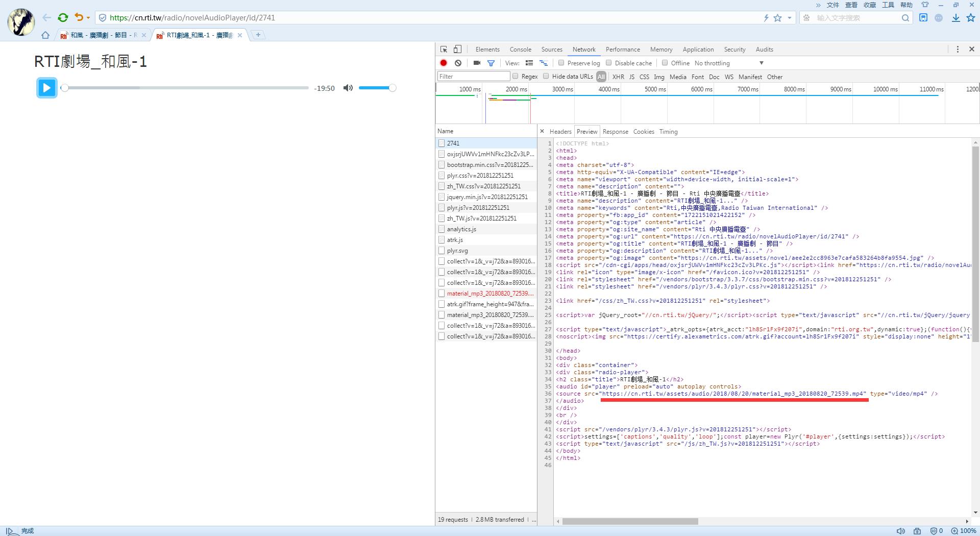980x536 pixels.
Task: Open the blue screenshot tool icon
Action: tap(923, 18)
